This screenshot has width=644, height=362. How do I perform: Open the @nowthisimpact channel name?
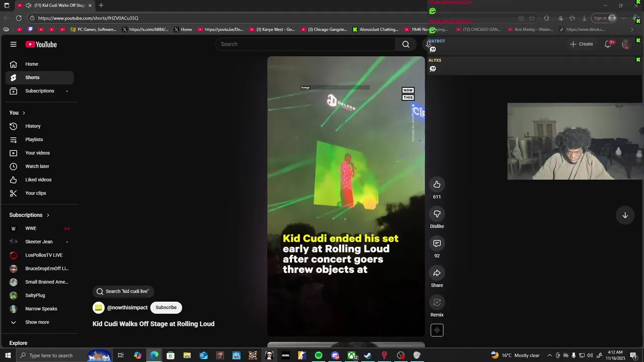click(x=127, y=308)
